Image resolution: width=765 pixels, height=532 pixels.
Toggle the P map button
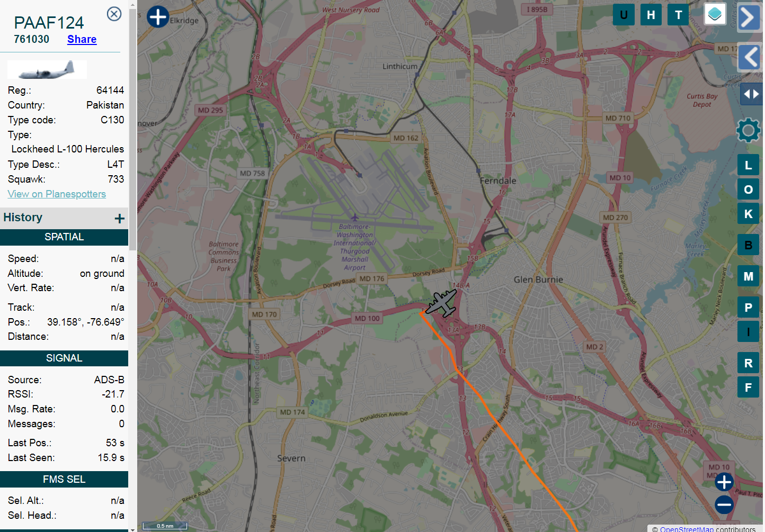tap(748, 308)
